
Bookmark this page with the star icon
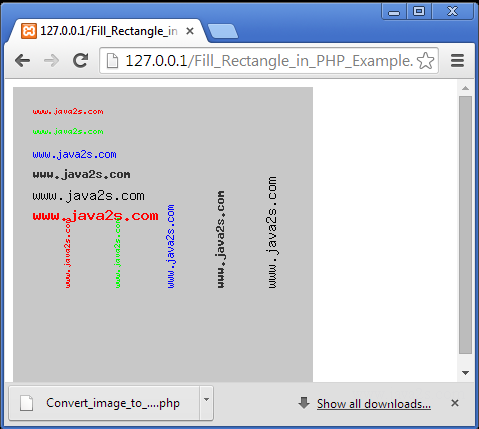click(426, 61)
